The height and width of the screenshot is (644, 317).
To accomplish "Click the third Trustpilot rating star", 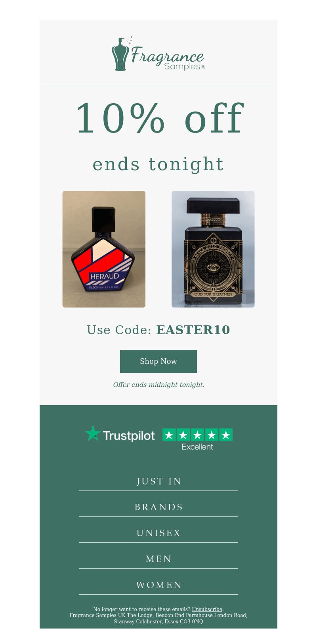I will pos(197,435).
